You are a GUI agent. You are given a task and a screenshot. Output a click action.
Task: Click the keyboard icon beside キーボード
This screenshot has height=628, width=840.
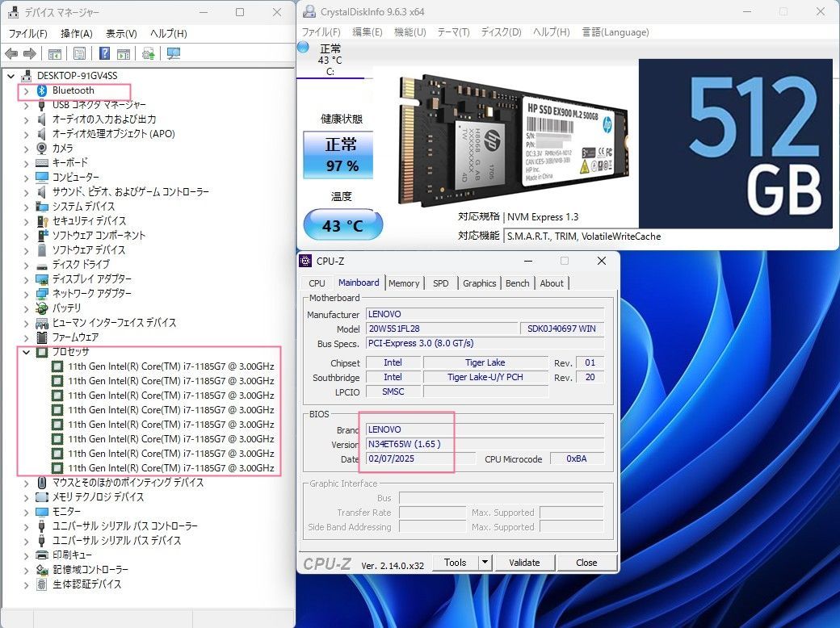(42, 163)
